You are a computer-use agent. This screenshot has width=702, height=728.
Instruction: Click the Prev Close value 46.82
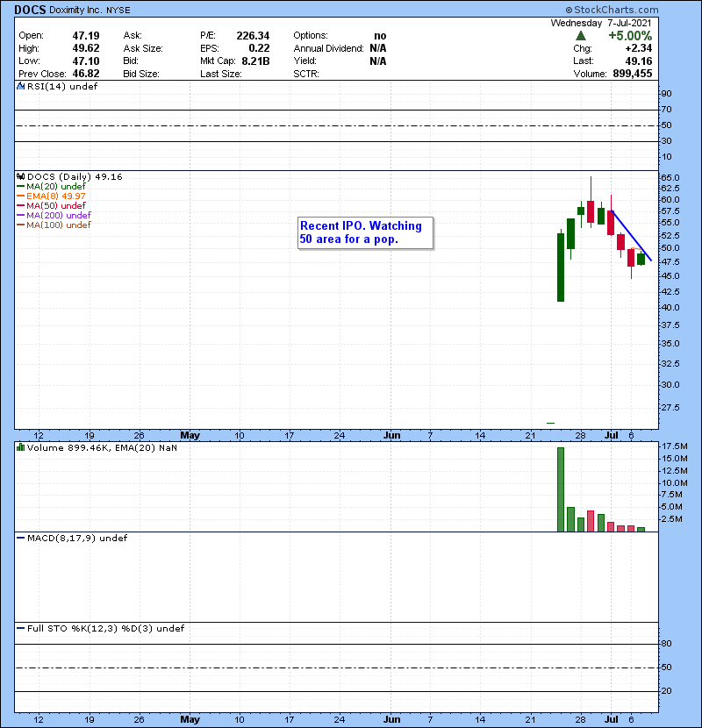coord(86,74)
